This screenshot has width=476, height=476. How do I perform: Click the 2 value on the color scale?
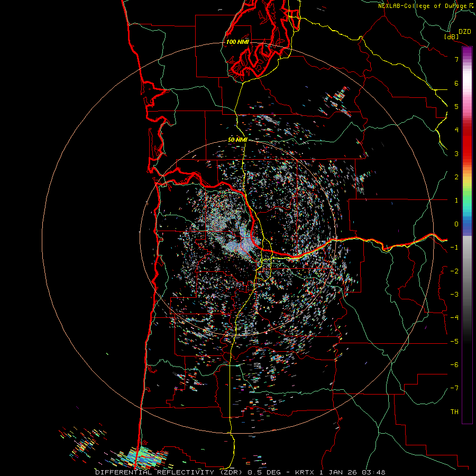pyautogui.click(x=456, y=177)
